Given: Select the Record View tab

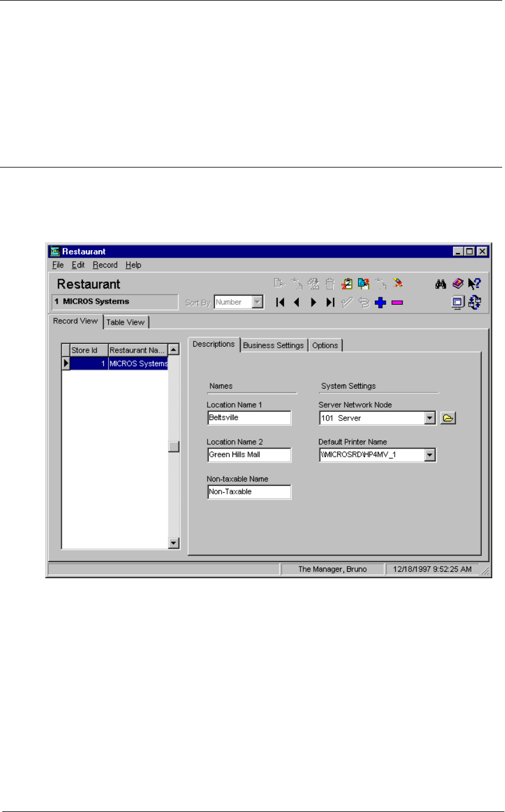Looking at the screenshot, I should (76, 321).
